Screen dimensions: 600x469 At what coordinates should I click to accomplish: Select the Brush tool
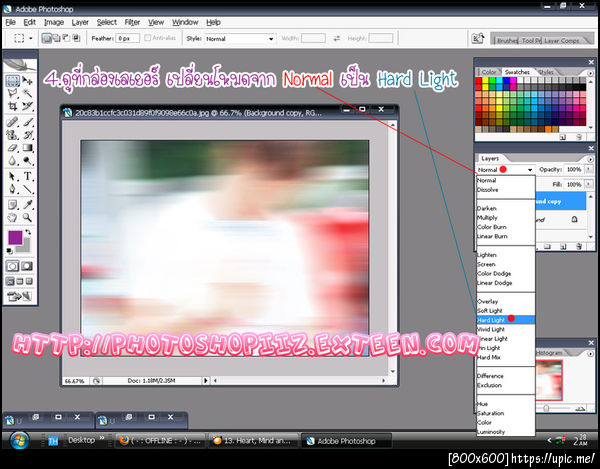pos(27,122)
